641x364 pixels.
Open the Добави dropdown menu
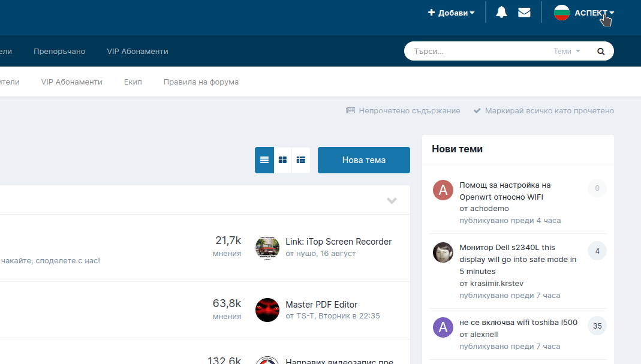tap(452, 13)
